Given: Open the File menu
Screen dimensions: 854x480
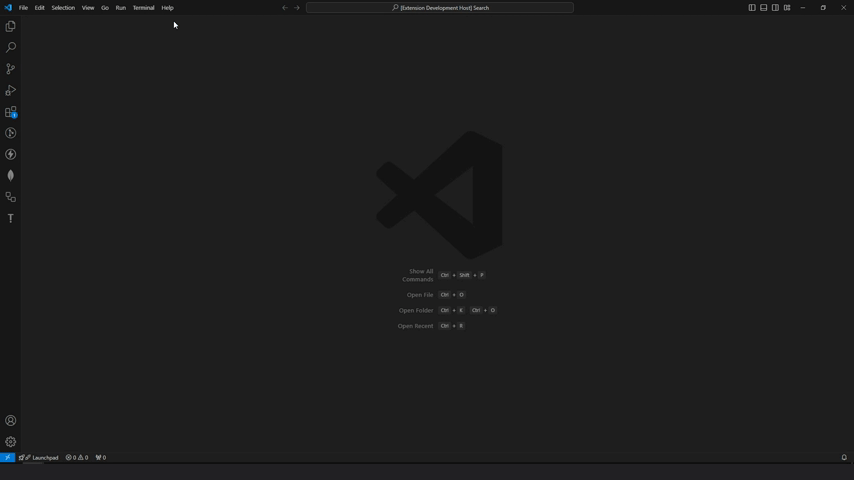Looking at the screenshot, I should coord(23,8).
